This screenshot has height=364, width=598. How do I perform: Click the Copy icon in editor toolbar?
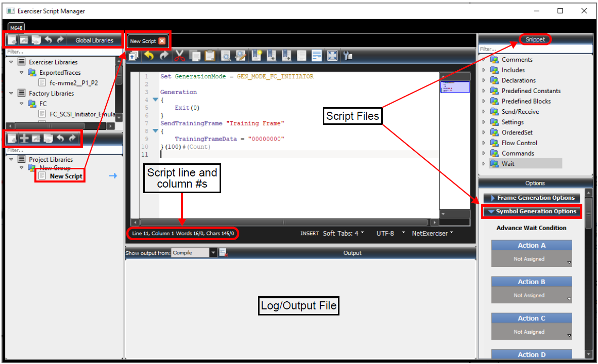pos(195,56)
